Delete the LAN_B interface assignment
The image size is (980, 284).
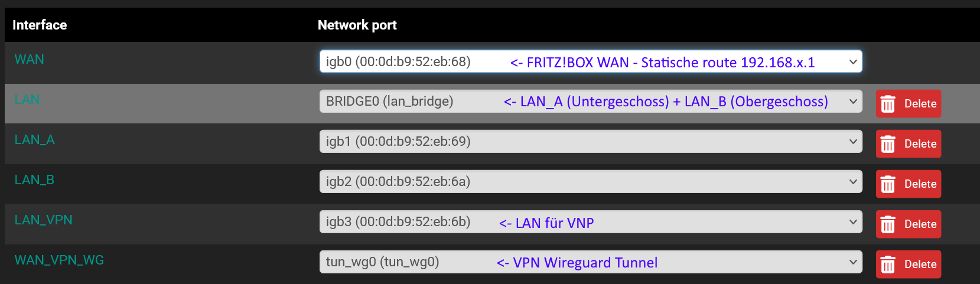click(909, 184)
